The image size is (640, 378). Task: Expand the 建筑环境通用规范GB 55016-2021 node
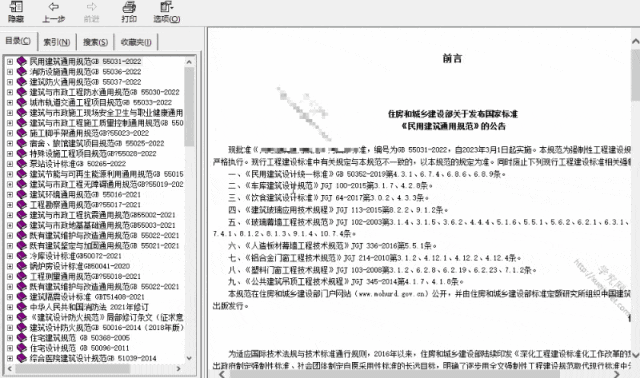click(10, 195)
